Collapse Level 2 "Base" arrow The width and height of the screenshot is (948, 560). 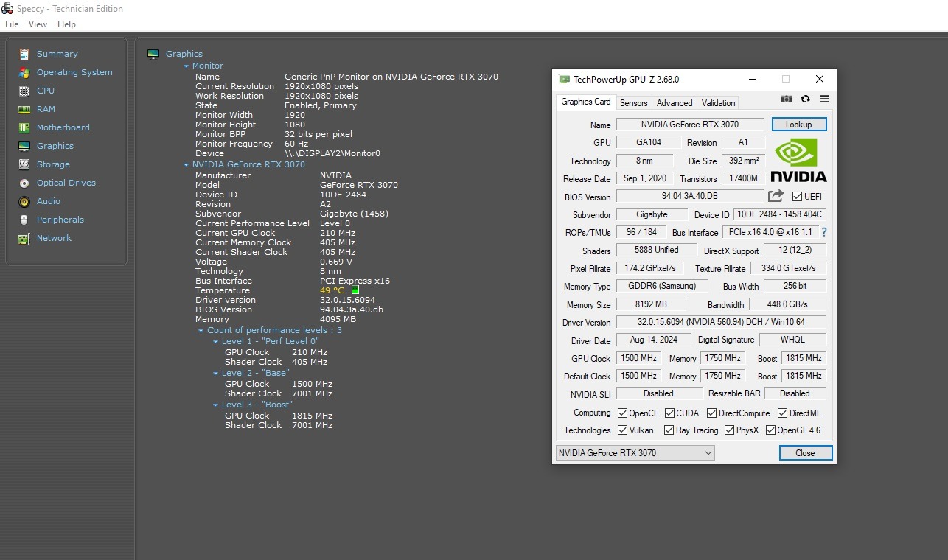click(216, 374)
